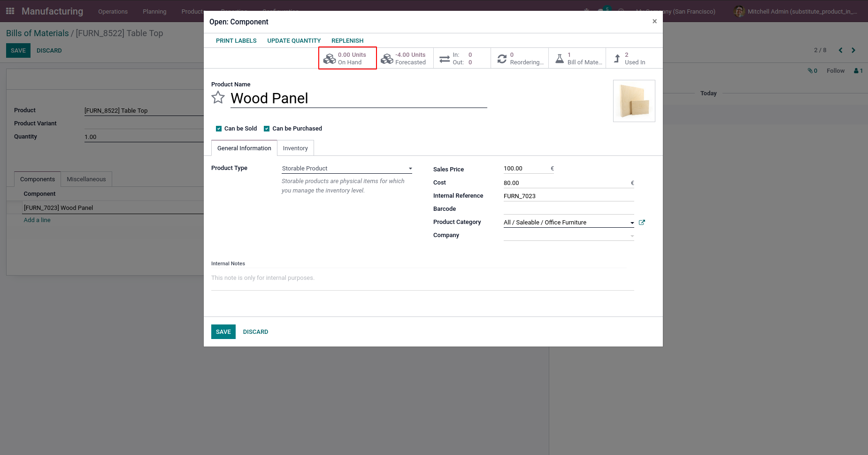The image size is (868, 455).
Task: Switch to the General Information tab
Action: [x=244, y=148]
